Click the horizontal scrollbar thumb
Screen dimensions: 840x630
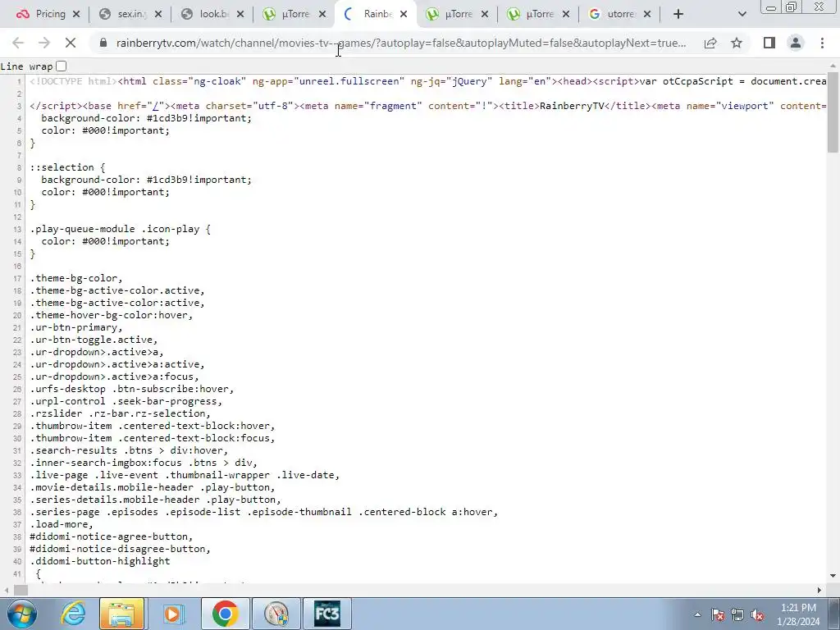tap(21, 590)
